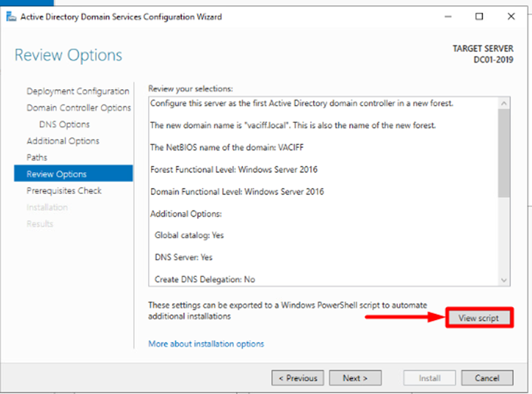
Task: Open the Paths step
Action: (37, 158)
